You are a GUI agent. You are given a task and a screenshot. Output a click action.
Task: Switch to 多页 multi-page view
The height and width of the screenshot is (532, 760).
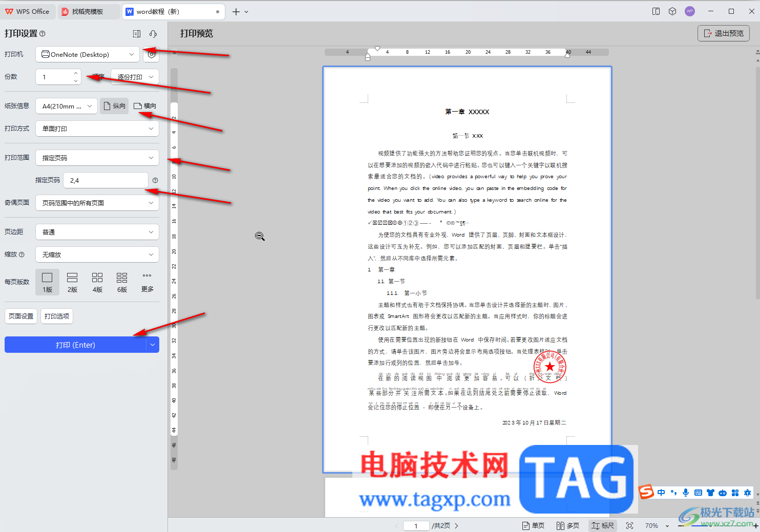[568, 526]
